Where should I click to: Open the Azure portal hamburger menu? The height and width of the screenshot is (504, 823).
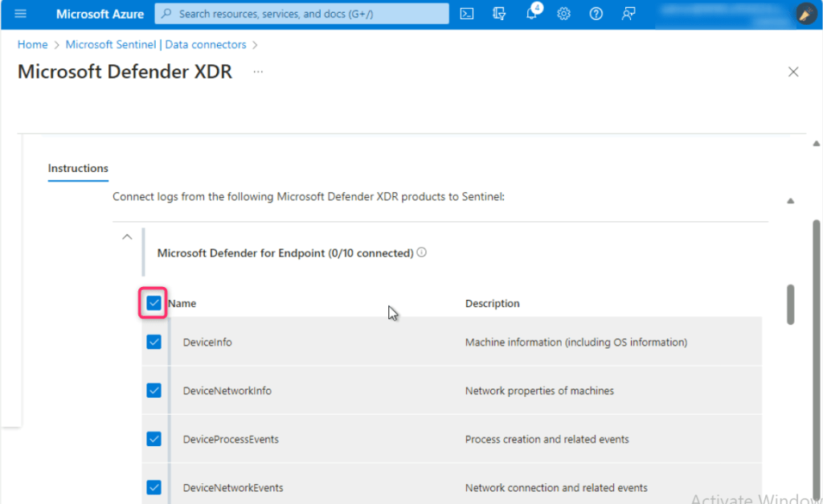point(20,14)
